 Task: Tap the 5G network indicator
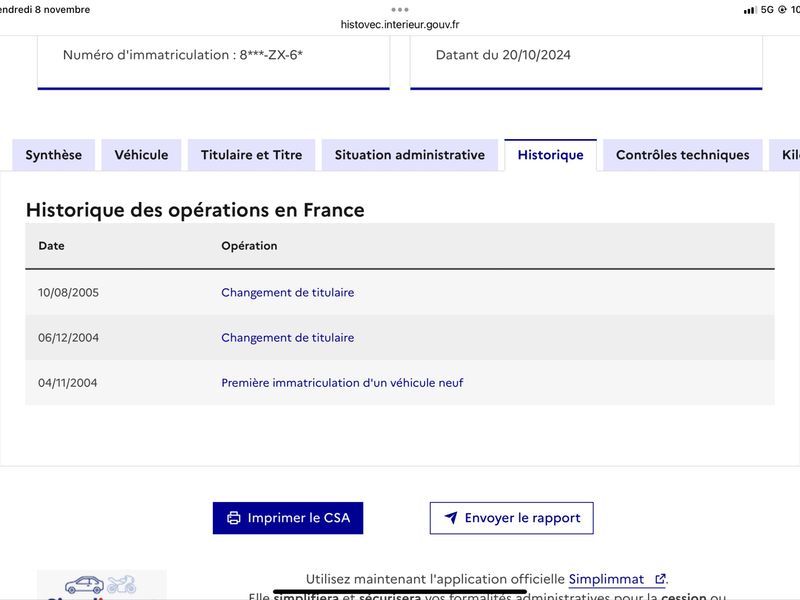(x=767, y=10)
